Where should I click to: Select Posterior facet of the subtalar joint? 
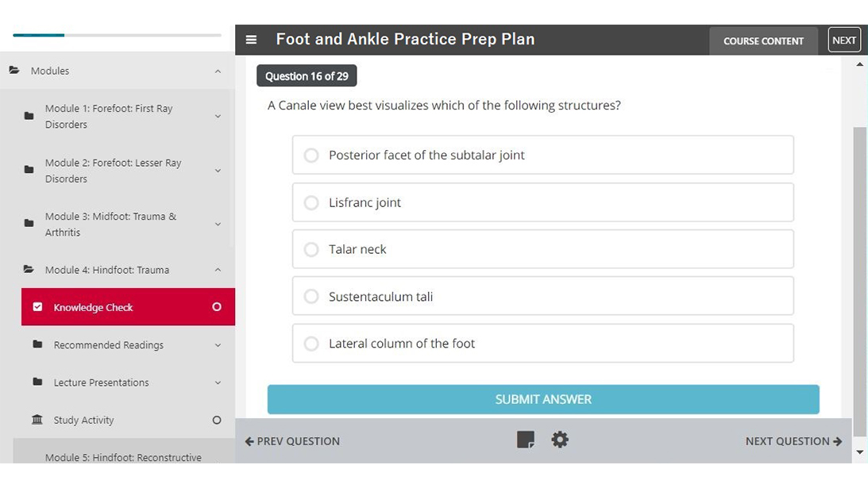(311, 156)
